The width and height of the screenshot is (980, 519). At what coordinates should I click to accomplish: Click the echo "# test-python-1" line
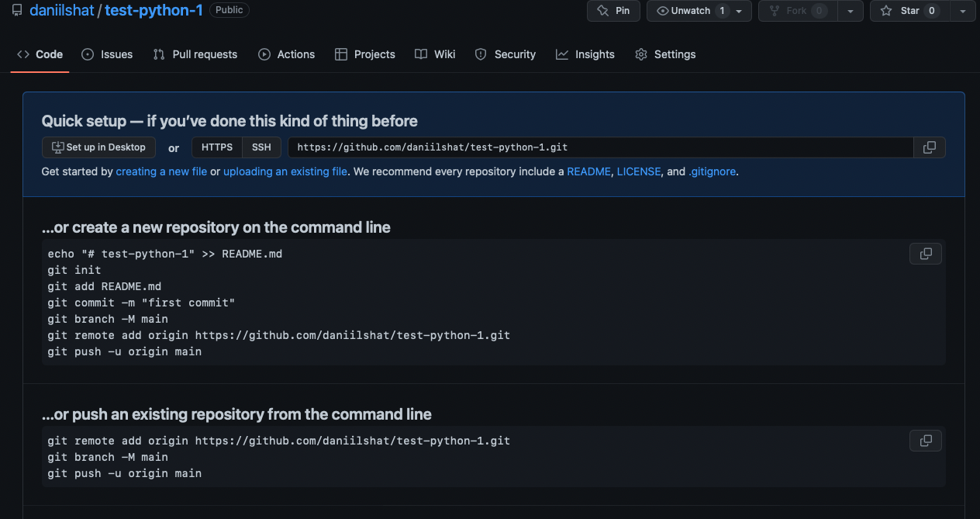(165, 254)
